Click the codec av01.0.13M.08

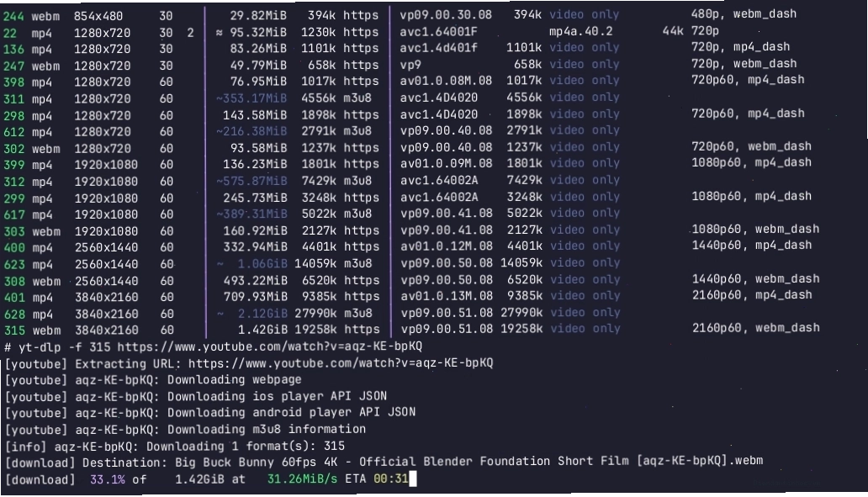click(446, 296)
